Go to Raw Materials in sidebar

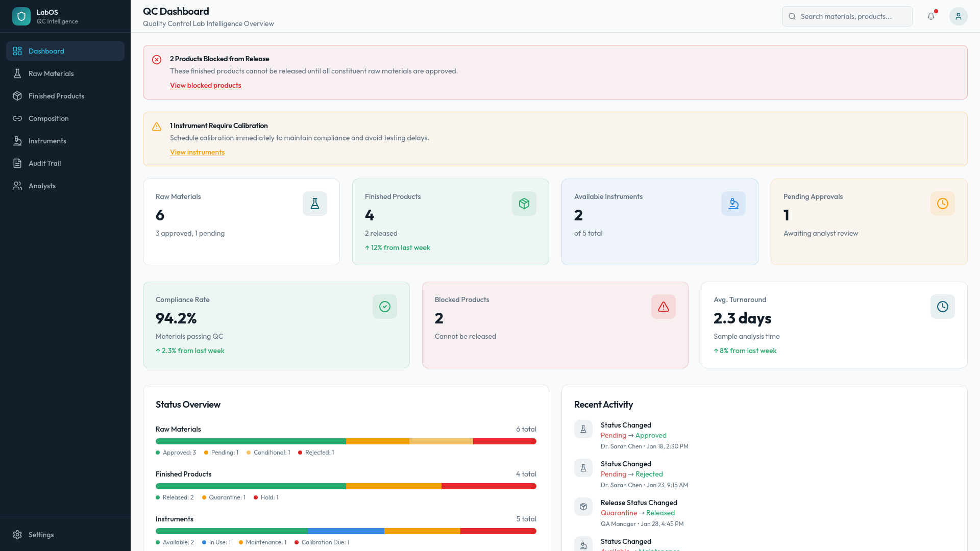(x=65, y=73)
